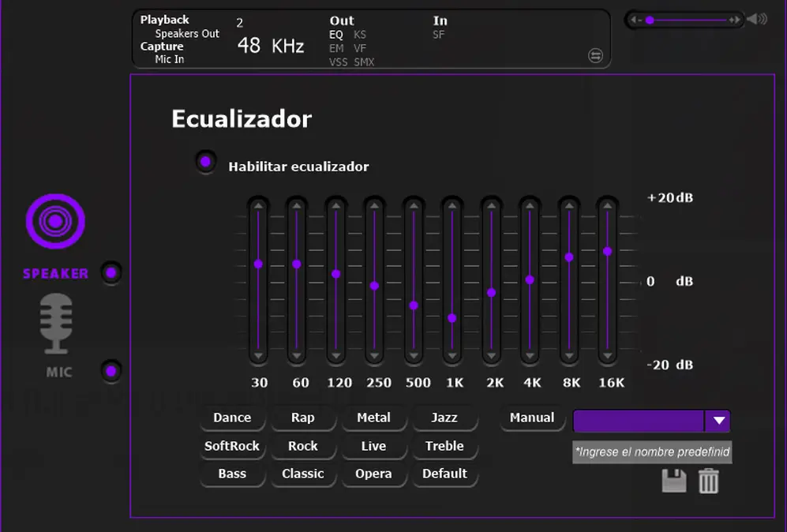The height and width of the screenshot is (532, 787).
Task: Apply the Opera equalizer preset
Action: tap(373, 474)
